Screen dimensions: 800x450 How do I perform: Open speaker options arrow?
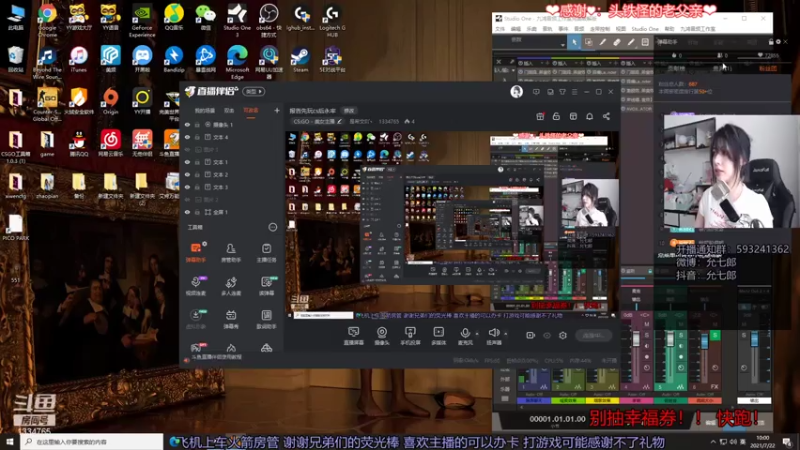[x=506, y=334]
